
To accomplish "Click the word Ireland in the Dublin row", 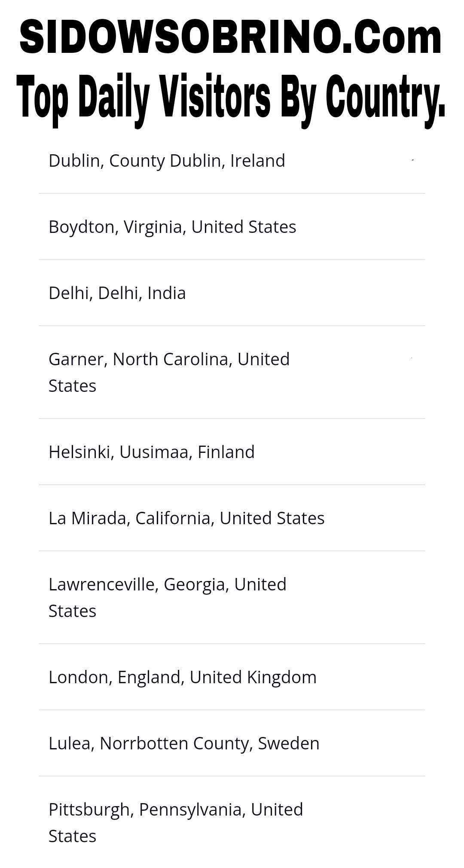I will (x=258, y=161).
